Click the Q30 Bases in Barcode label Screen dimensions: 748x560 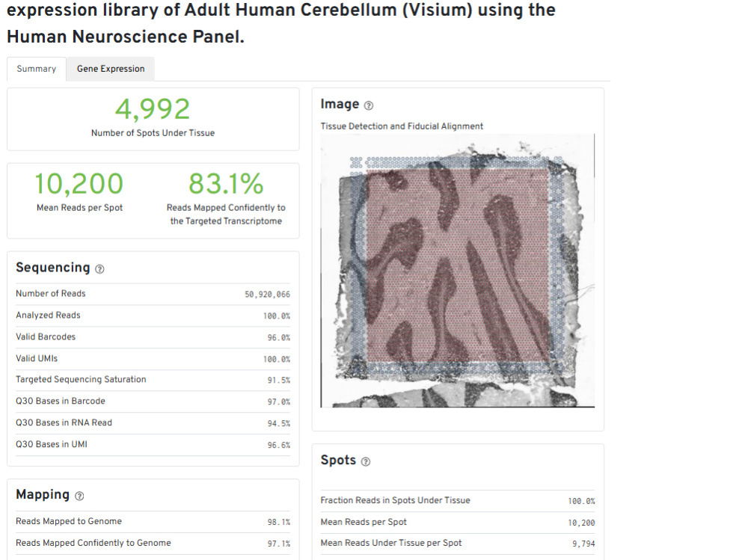coord(61,401)
